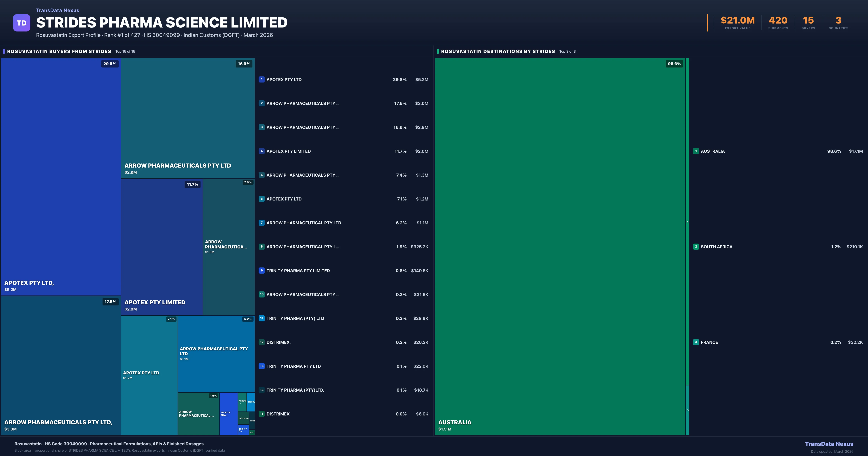Open the TransData Nexus header link
This screenshot has height=456, width=868.
58,10
